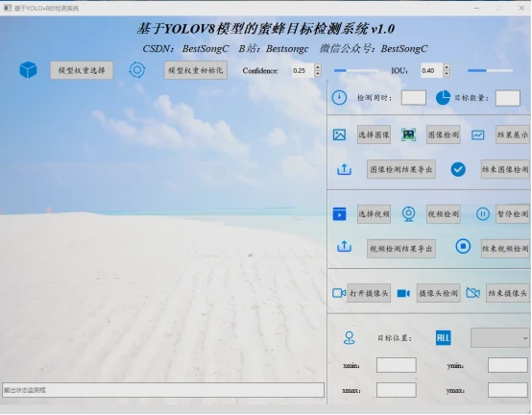Click the pie chart target count icon
The height and width of the screenshot is (415, 532).
tap(443, 98)
